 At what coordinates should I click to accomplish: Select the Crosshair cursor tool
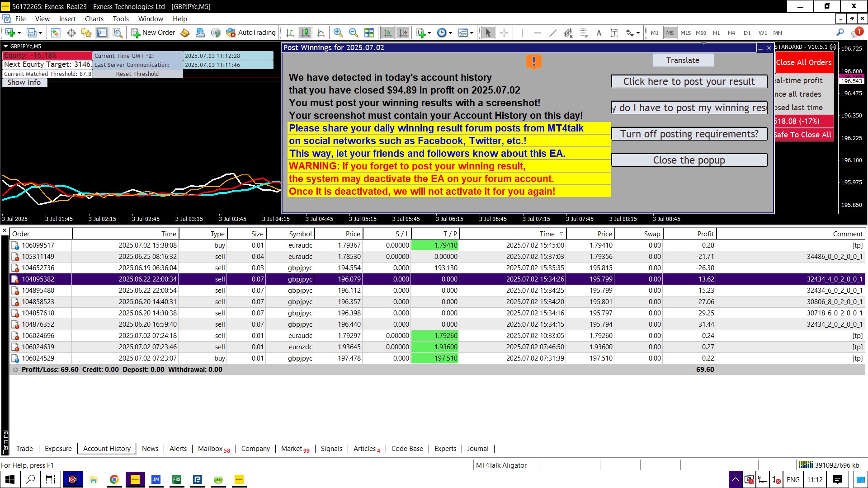tap(504, 33)
